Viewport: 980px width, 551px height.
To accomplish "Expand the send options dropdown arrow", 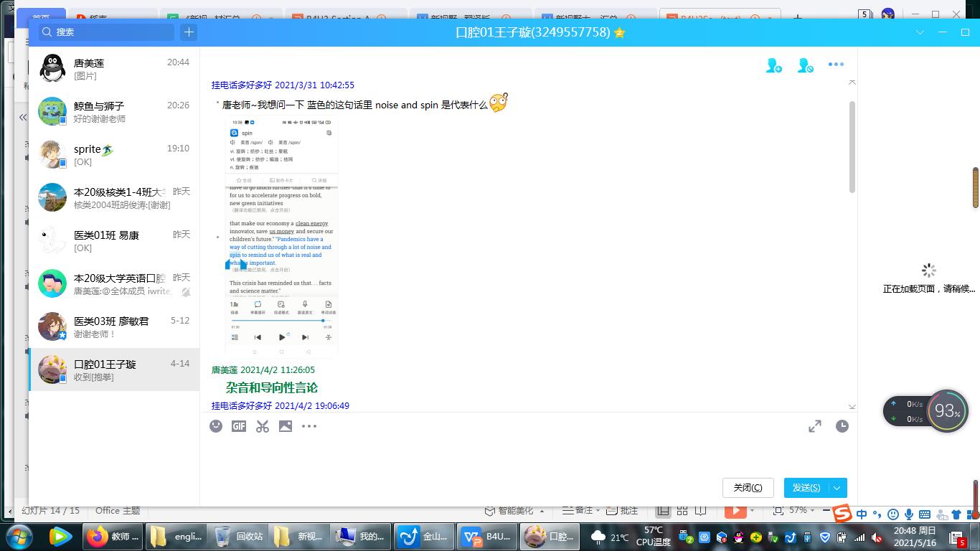I will (x=837, y=488).
